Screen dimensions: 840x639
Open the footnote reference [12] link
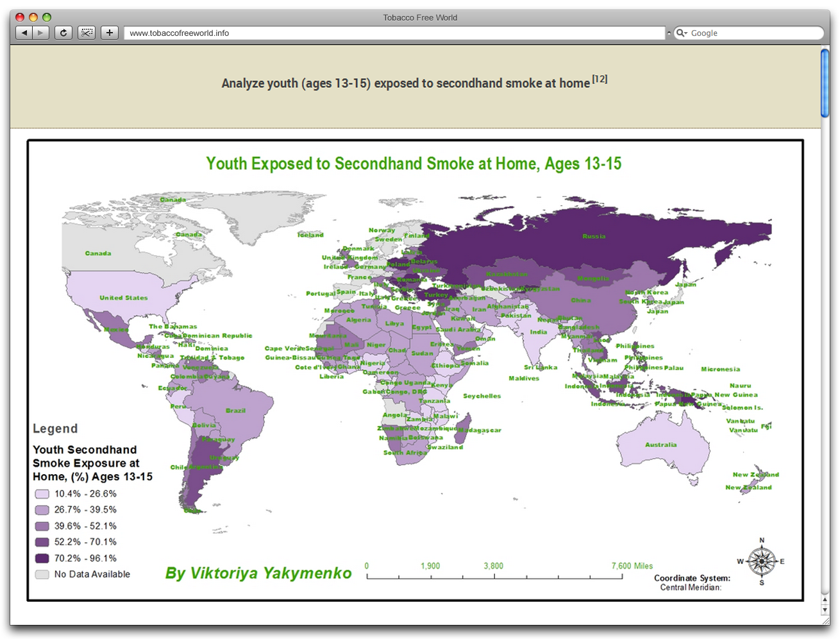click(600, 79)
